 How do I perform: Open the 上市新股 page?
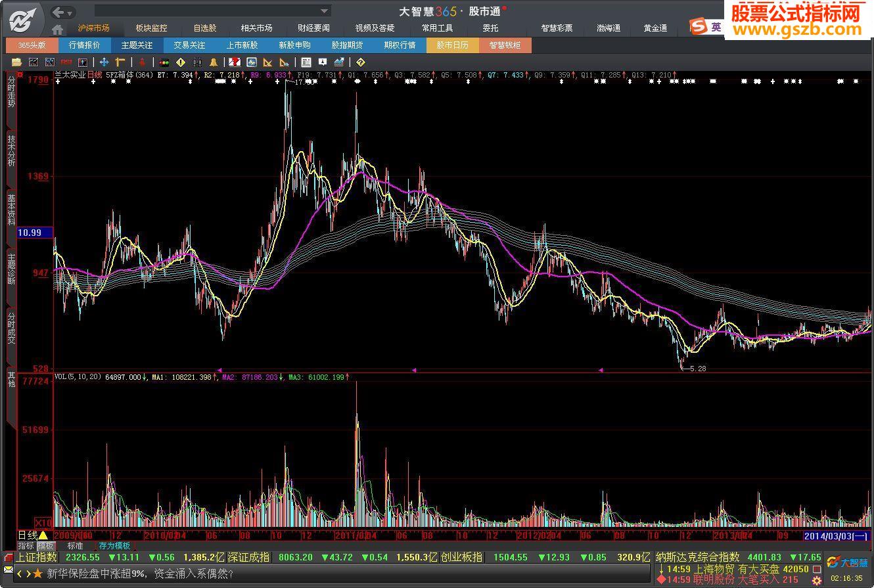(242, 45)
